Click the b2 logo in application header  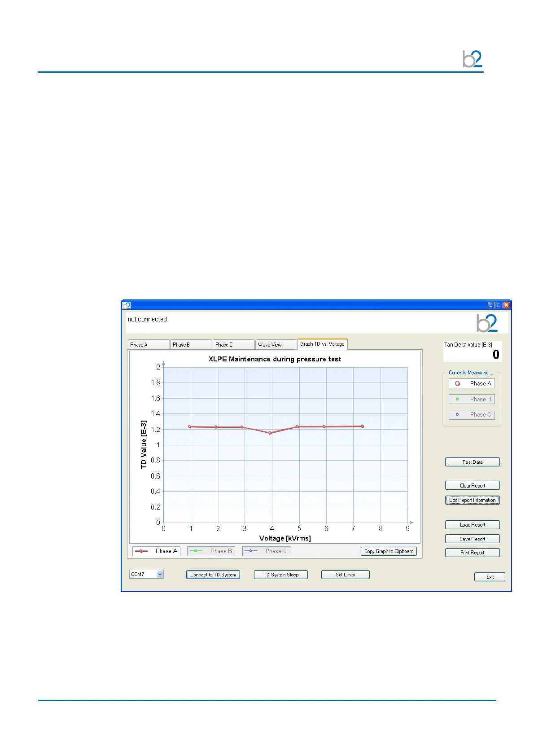point(486,323)
